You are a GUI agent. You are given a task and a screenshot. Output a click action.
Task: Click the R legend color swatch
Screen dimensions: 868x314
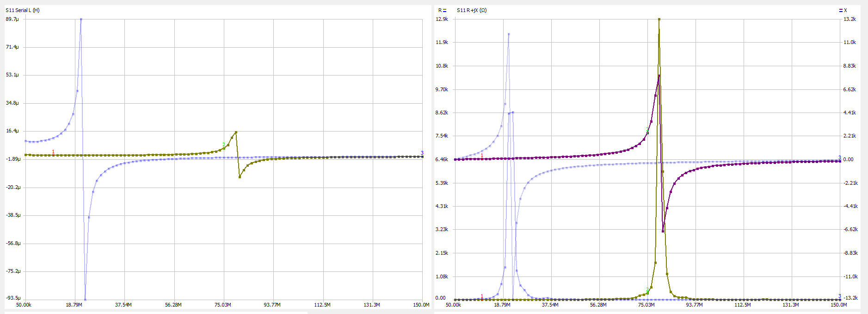444,10
